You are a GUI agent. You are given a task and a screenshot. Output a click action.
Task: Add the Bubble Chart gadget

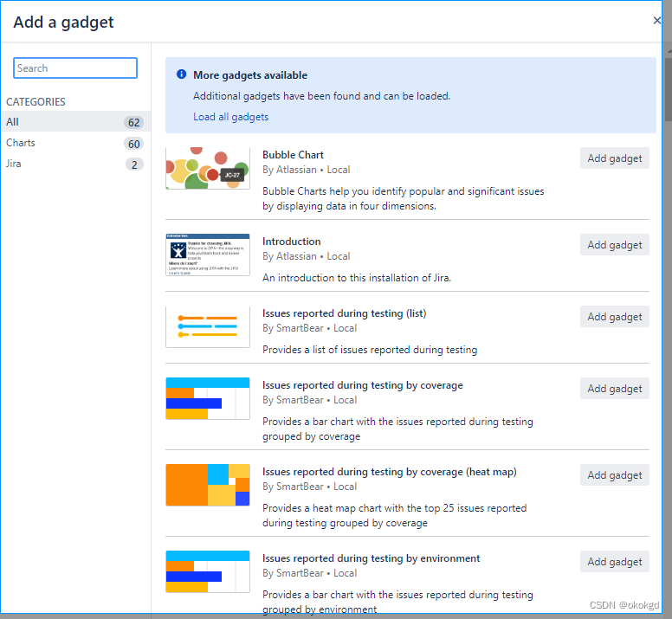pyautogui.click(x=615, y=158)
